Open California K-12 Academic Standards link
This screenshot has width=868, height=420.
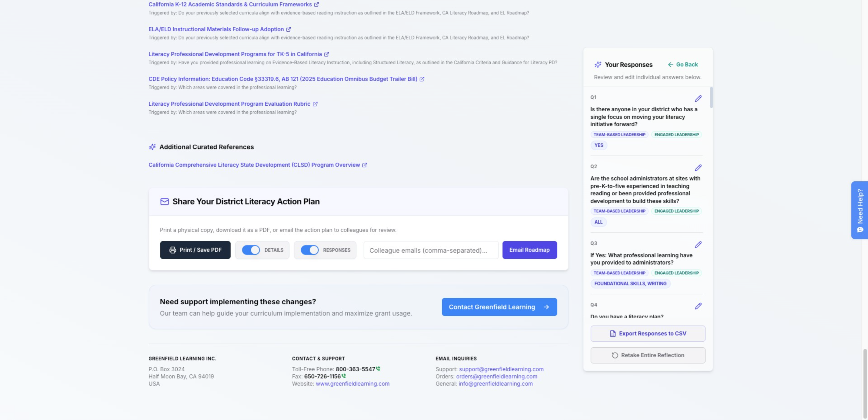[x=230, y=4]
